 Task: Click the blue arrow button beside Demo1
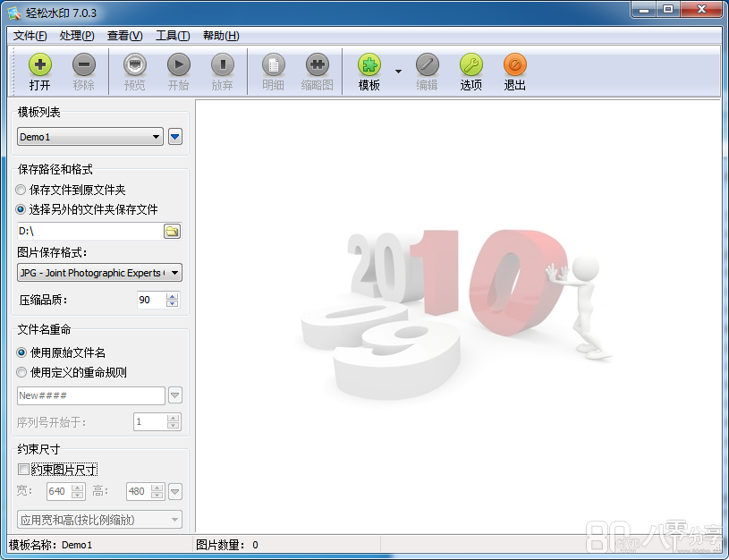click(175, 137)
